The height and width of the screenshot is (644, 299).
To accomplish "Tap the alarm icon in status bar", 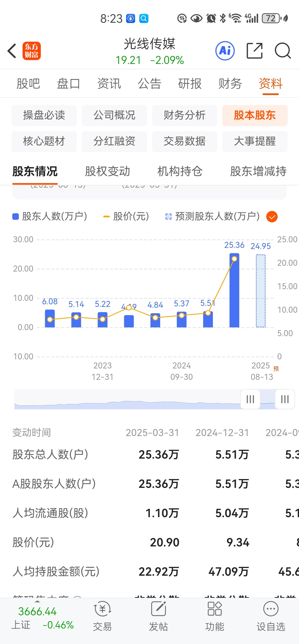I will (x=211, y=18).
